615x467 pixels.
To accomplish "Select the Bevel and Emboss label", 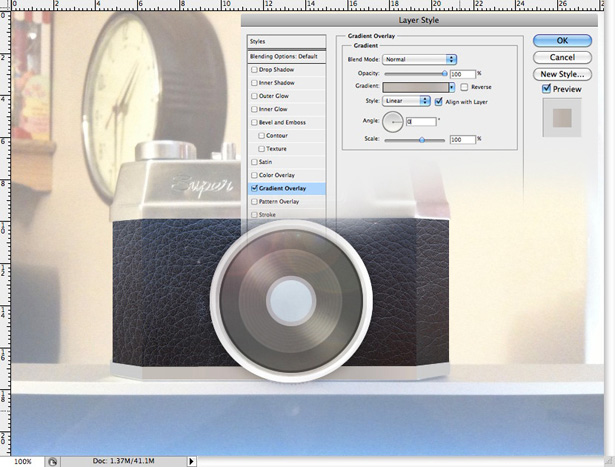I will pos(282,123).
